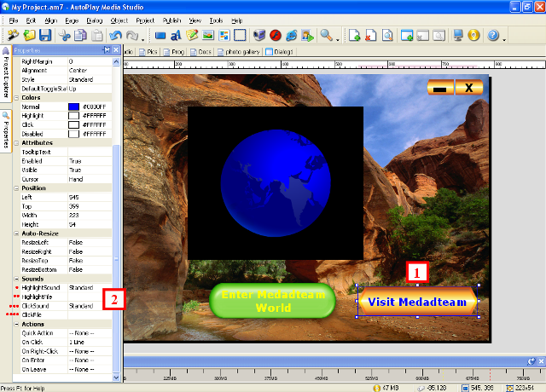546x392 pixels.
Task: Insert a new Label object icon
Action: 177,36
